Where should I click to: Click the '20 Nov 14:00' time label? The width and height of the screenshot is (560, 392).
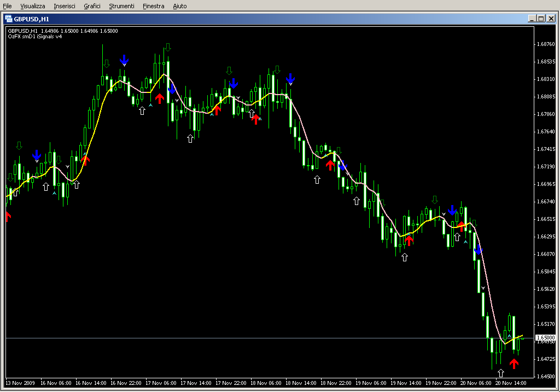pos(511,383)
